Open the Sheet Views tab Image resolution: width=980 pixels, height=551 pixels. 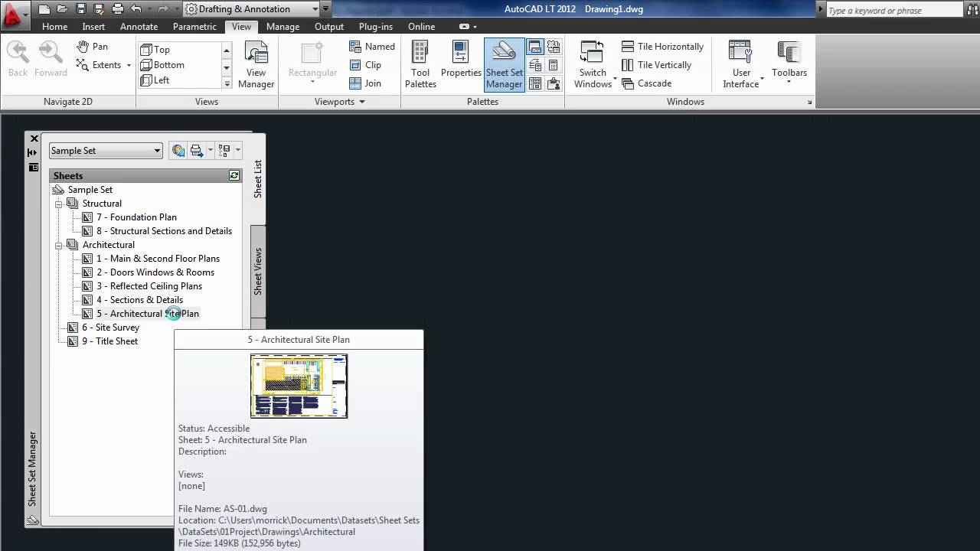pos(258,272)
